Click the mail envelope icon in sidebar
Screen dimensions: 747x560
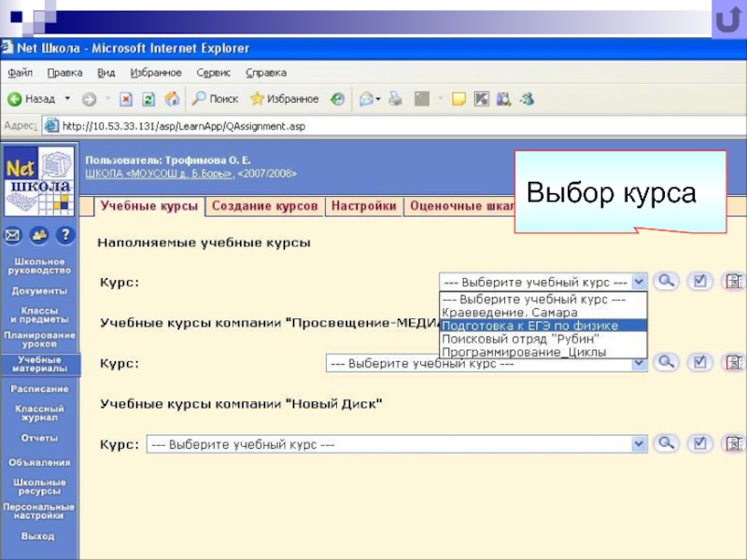coord(13,235)
